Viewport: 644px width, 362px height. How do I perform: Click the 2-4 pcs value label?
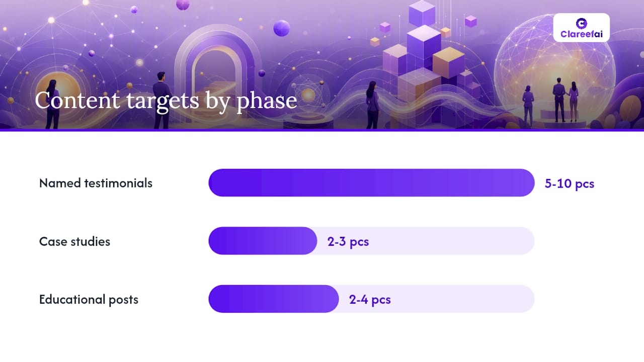[x=370, y=300]
